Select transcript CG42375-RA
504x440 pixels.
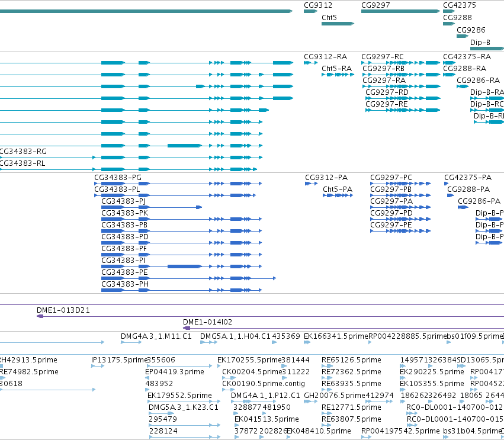467,57
